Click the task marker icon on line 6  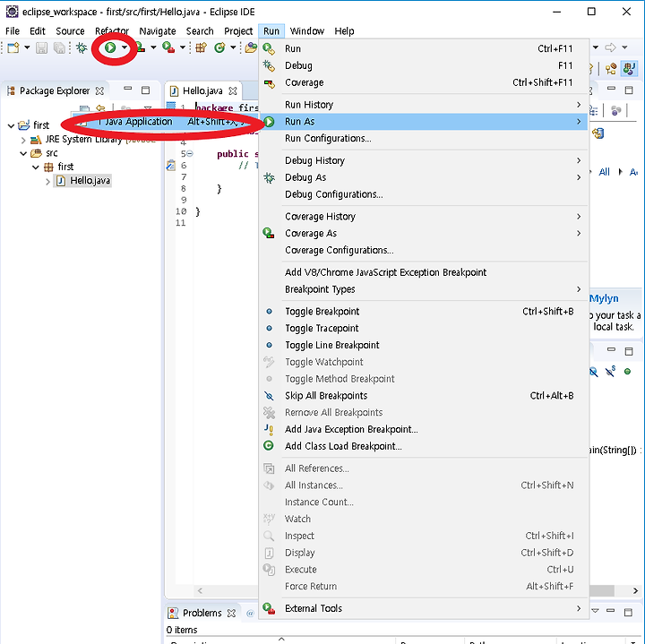(171, 166)
